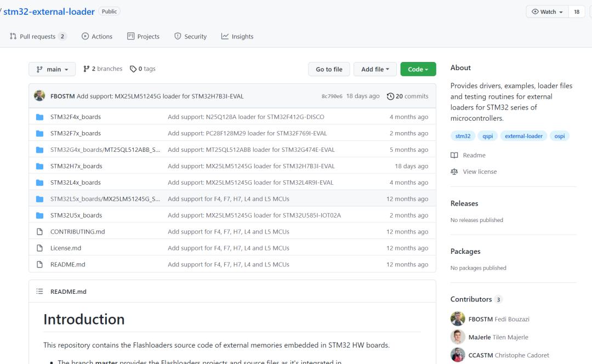Open the stm32-external-loader repository link
This screenshot has width=592, height=364.
click(x=49, y=12)
